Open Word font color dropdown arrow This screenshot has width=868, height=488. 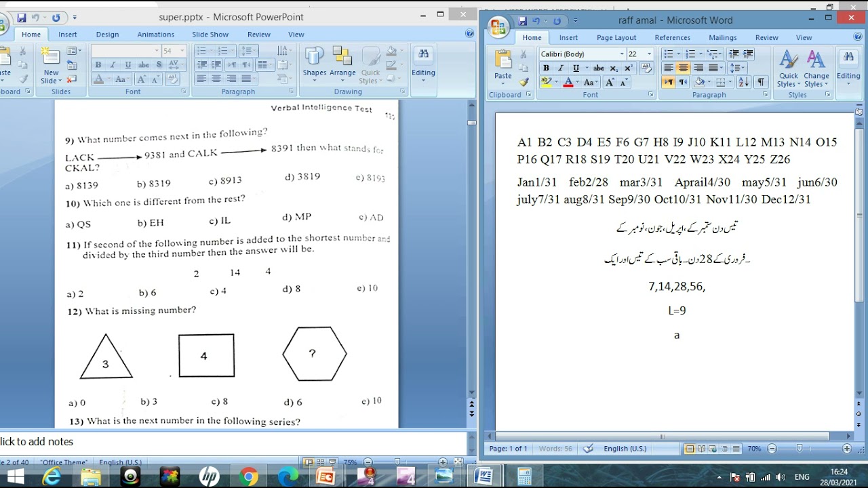pyautogui.click(x=577, y=82)
